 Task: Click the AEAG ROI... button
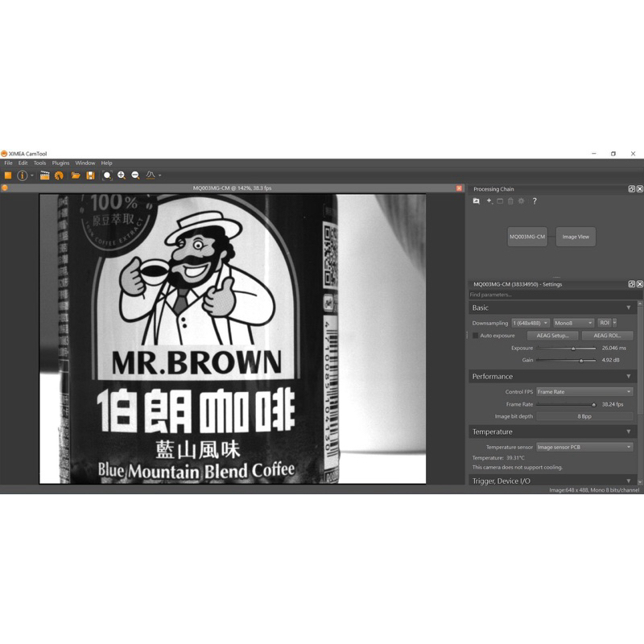coord(607,336)
